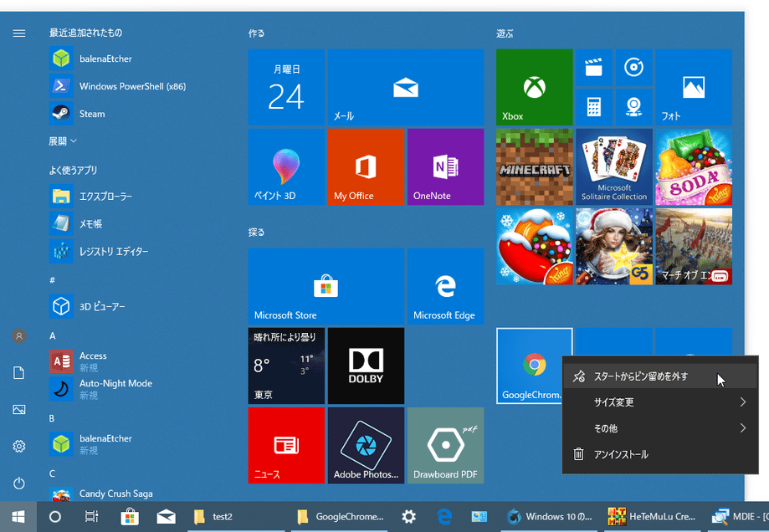Open the Maps webcam-pin tile
This screenshot has height=532, width=769.
pos(634,107)
